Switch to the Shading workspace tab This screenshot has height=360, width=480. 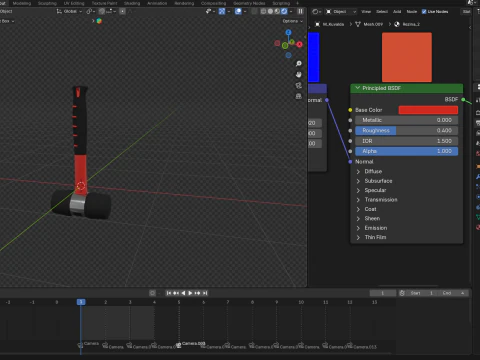point(132,3)
